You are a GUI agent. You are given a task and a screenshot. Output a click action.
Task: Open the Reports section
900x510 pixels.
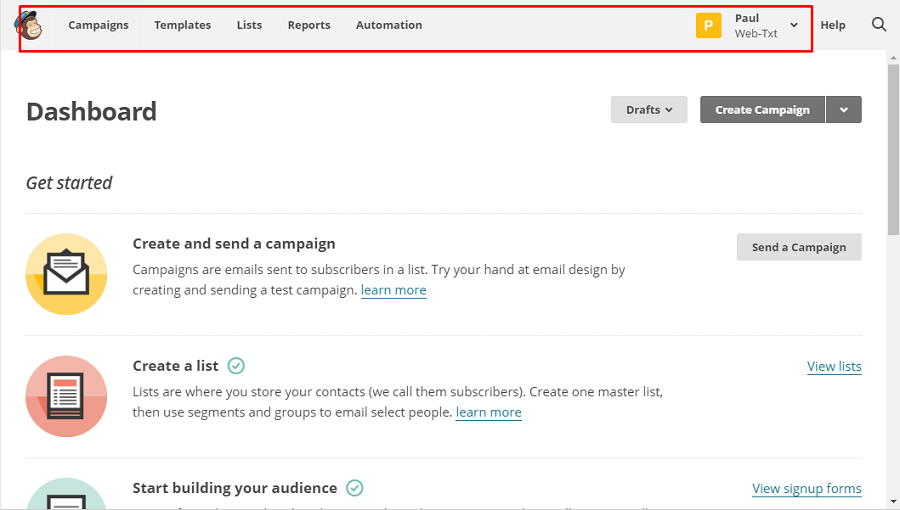click(x=309, y=25)
